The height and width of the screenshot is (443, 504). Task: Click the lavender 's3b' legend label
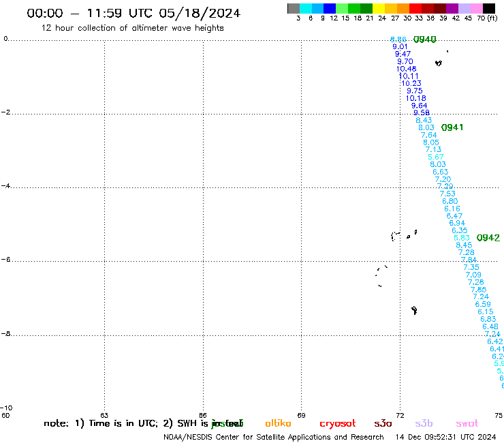coord(424,423)
